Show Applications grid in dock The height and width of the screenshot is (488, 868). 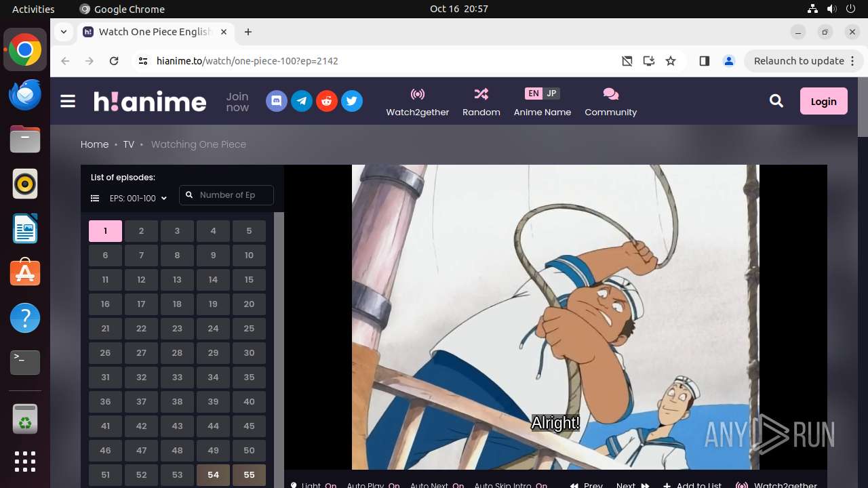coord(25,462)
